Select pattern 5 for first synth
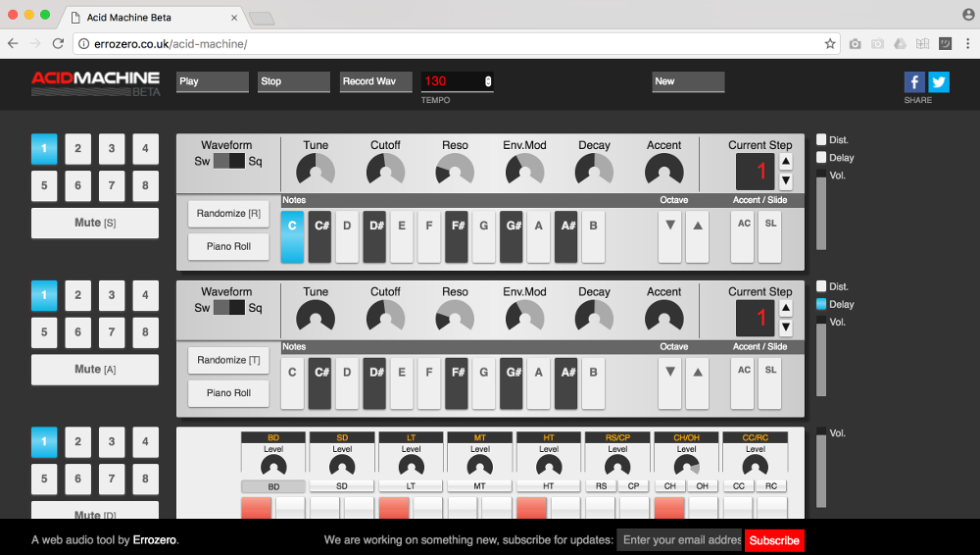Image resolution: width=980 pixels, height=555 pixels. (44, 185)
